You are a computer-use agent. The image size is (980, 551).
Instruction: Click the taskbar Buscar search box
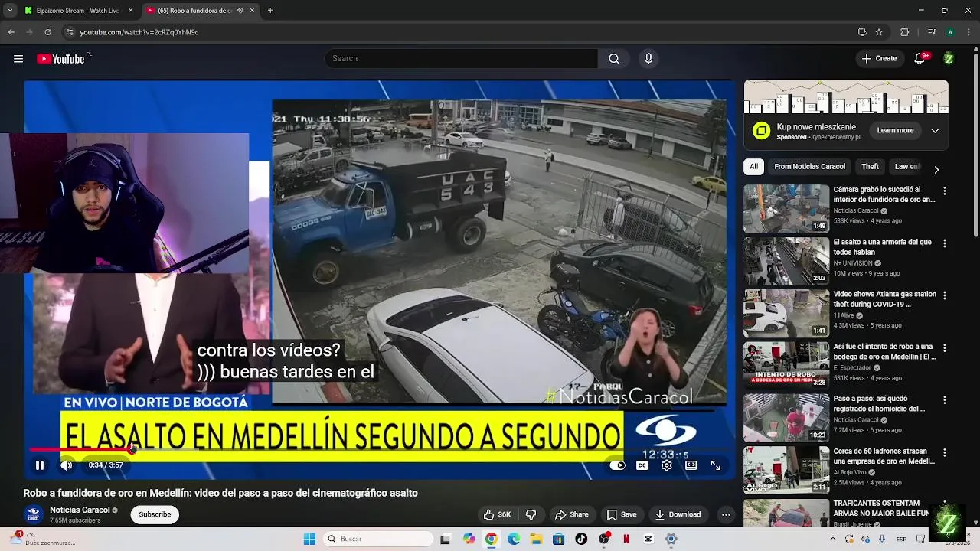click(x=378, y=539)
